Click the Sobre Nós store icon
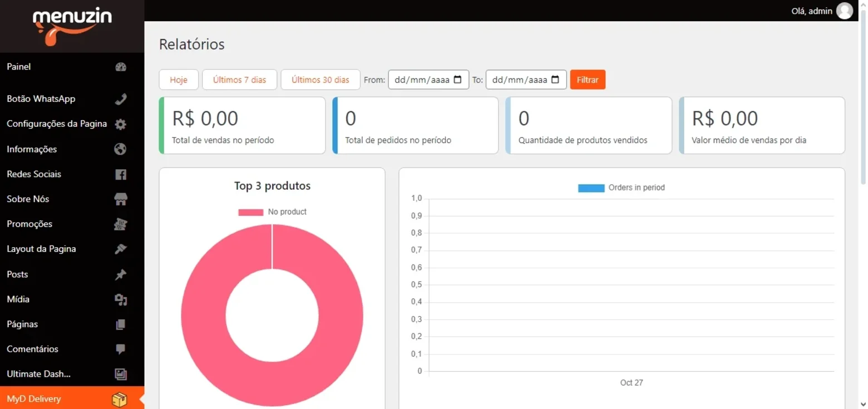The width and height of the screenshot is (868, 409). (x=121, y=199)
